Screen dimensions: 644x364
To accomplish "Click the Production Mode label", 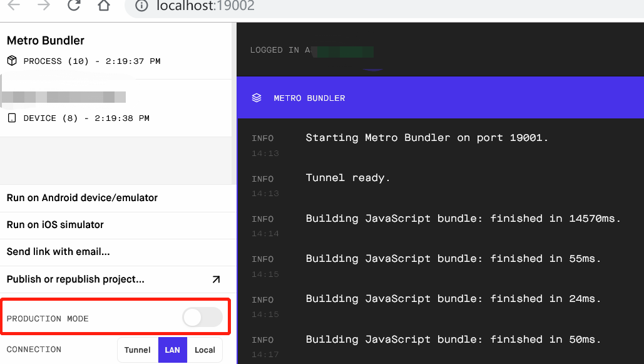I will [x=48, y=319].
